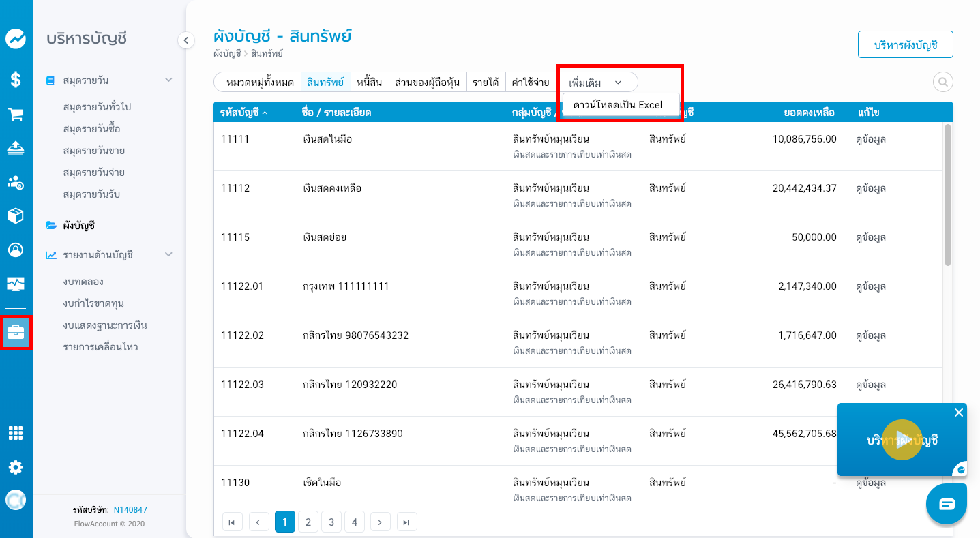Open the dollar sign sales icon
The image size is (980, 538).
coord(16,79)
